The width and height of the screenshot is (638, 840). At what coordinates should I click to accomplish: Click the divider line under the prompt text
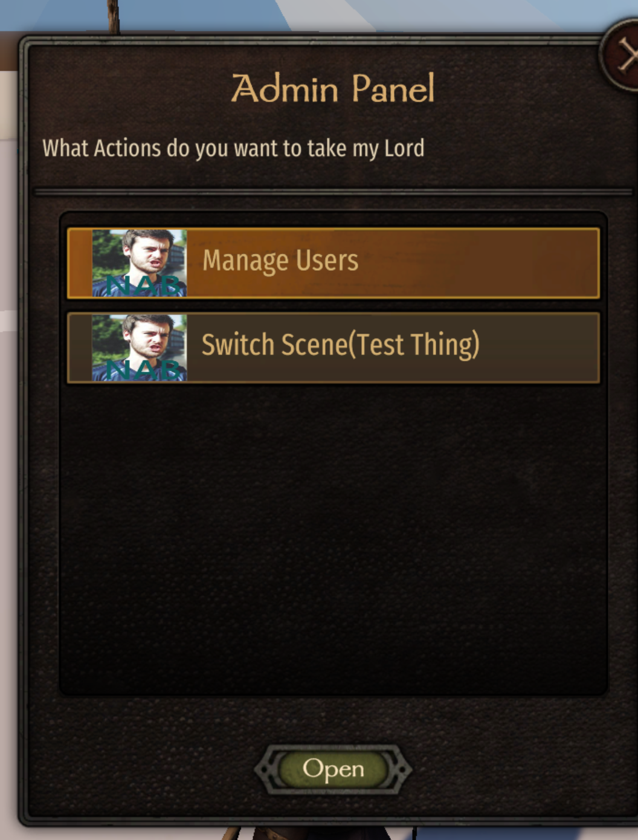tap(333, 192)
